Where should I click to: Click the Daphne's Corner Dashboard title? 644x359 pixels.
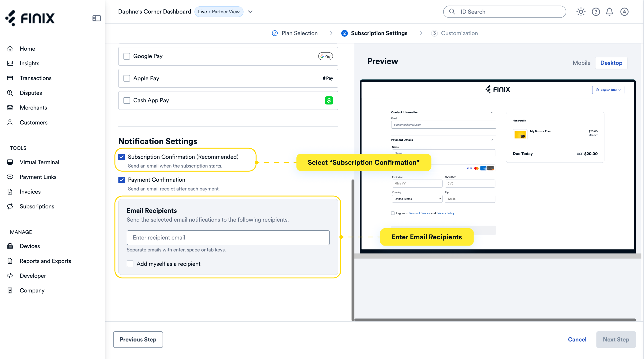pyautogui.click(x=155, y=12)
